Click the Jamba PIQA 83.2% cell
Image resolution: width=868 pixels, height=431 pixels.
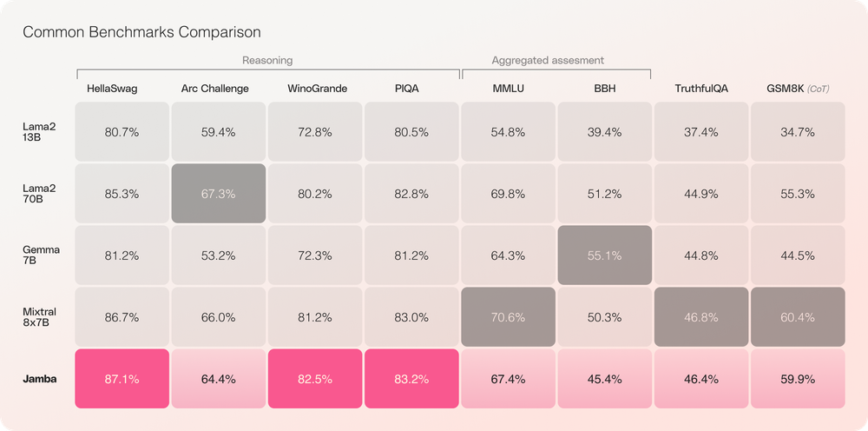(x=411, y=379)
